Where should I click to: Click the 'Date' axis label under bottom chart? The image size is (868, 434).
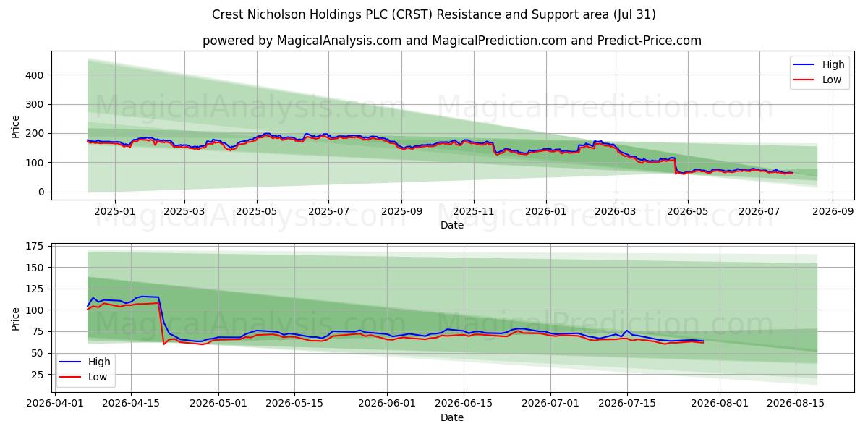point(452,418)
